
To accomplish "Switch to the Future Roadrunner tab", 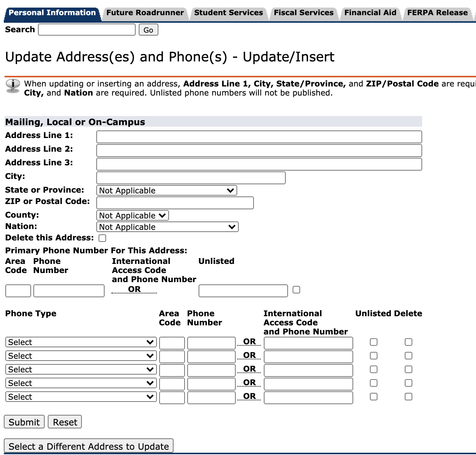I will [x=144, y=13].
